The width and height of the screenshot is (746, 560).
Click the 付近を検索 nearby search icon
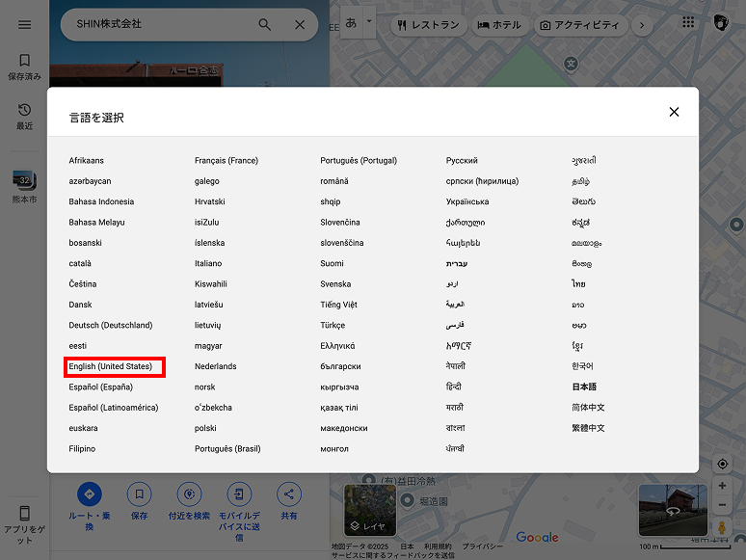click(189, 494)
